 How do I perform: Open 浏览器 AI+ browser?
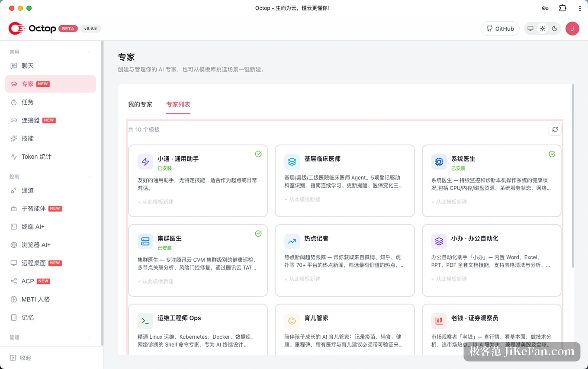pos(51,245)
